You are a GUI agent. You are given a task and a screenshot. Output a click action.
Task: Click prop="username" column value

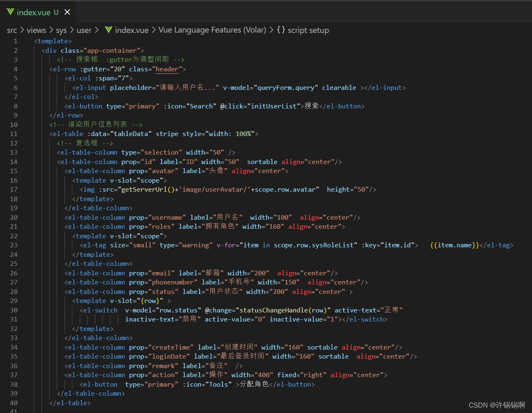pyautogui.click(x=158, y=218)
